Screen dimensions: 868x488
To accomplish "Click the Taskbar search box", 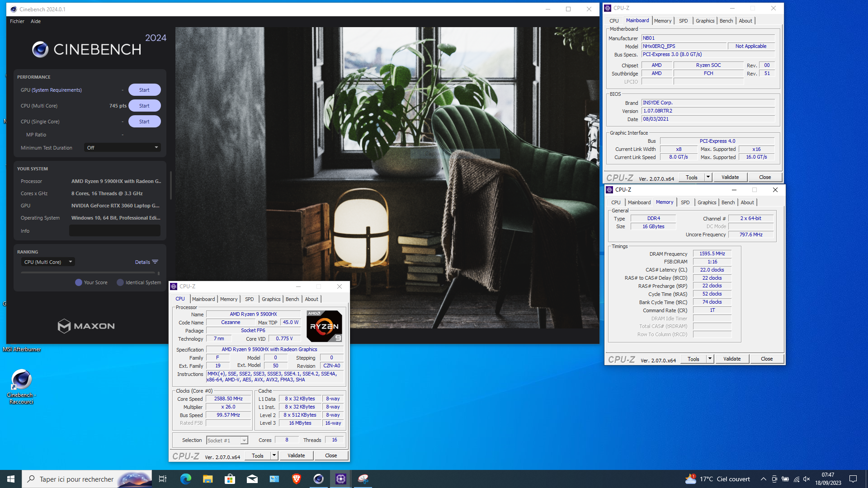I will [87, 479].
